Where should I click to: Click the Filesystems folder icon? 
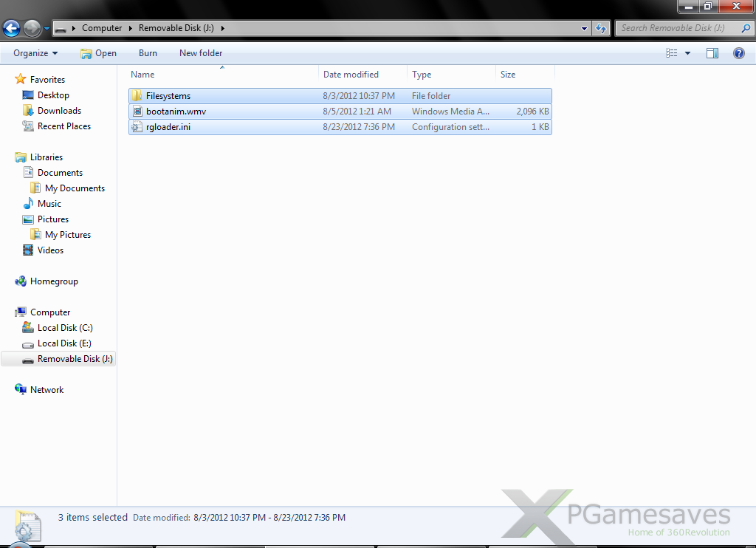pos(137,96)
